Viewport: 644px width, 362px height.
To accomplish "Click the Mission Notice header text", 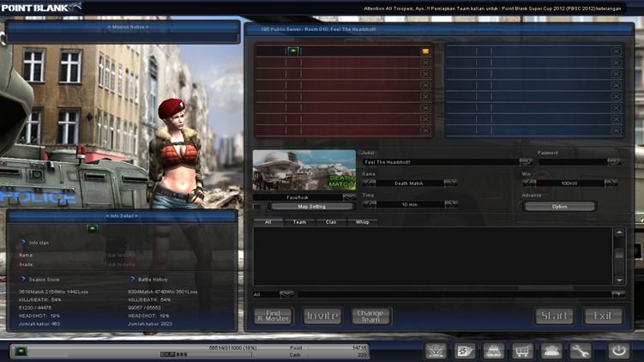I will click(x=128, y=27).
